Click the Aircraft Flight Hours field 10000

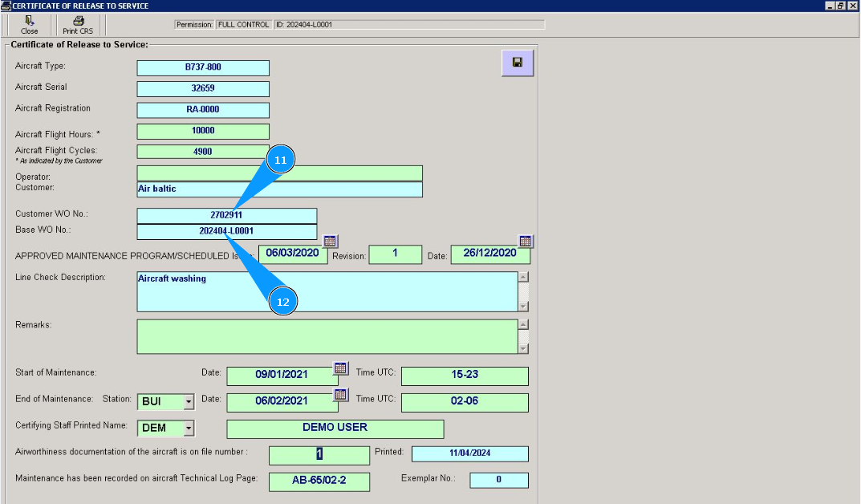(203, 131)
